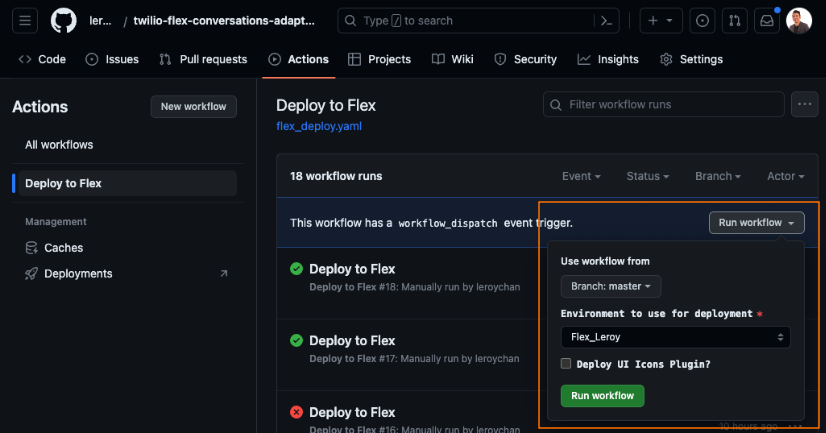Select Deploy to Flex workflow in sidebar
The image size is (826, 433).
click(127, 183)
